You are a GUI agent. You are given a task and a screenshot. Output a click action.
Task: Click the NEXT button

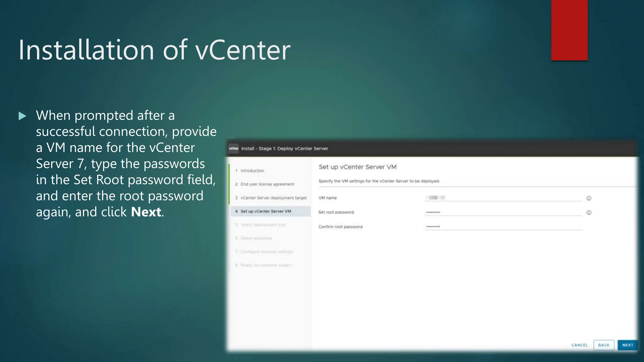(x=628, y=345)
